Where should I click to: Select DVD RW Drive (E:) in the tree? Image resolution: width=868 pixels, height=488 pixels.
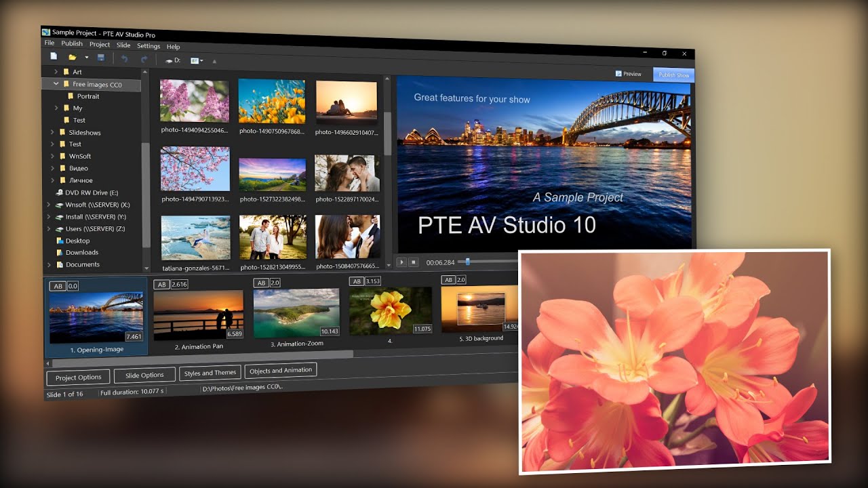click(x=86, y=192)
